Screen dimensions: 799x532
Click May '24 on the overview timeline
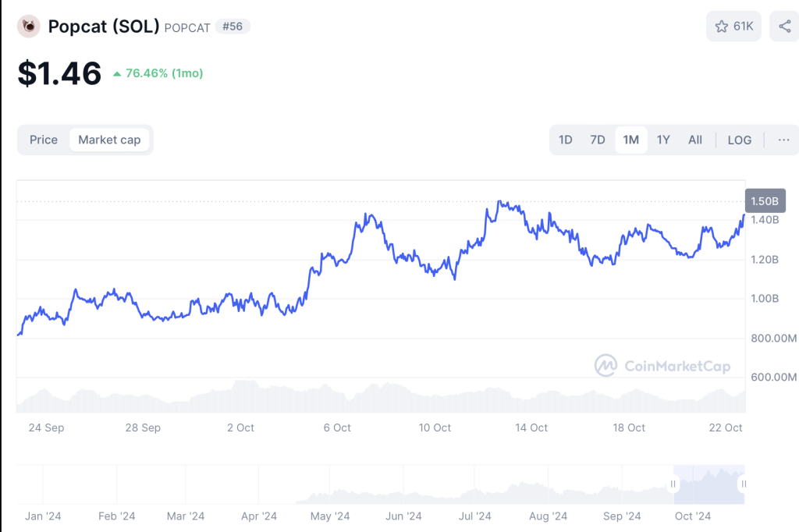[330, 516]
